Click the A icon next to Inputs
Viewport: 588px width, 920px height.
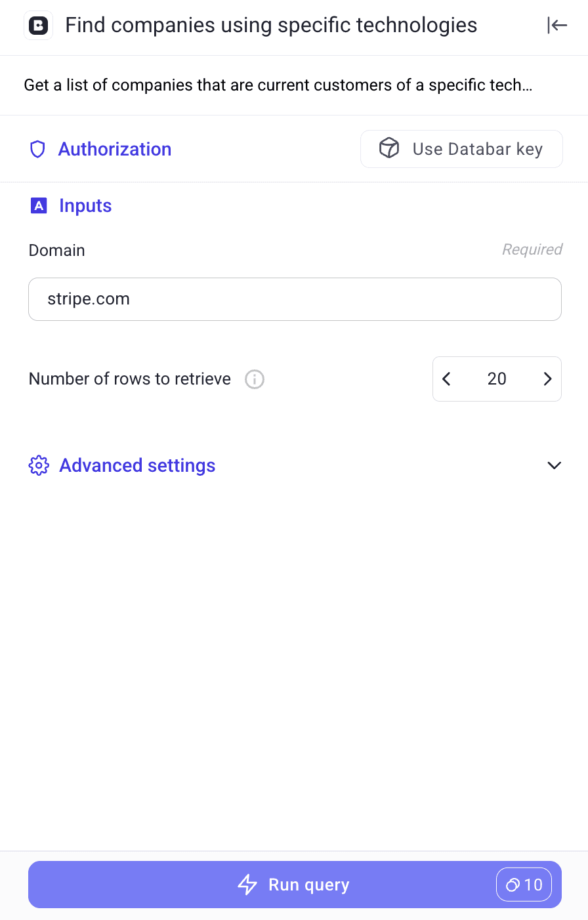[39, 205]
